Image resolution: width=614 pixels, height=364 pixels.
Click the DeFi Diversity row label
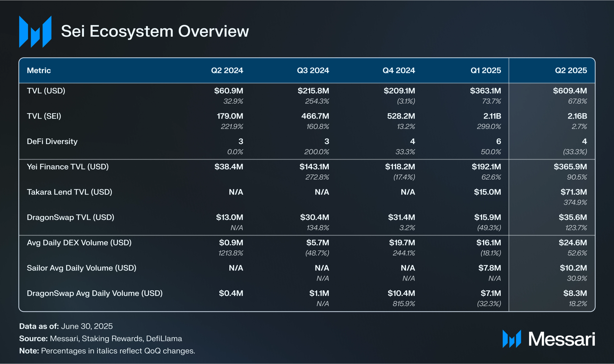tap(52, 141)
